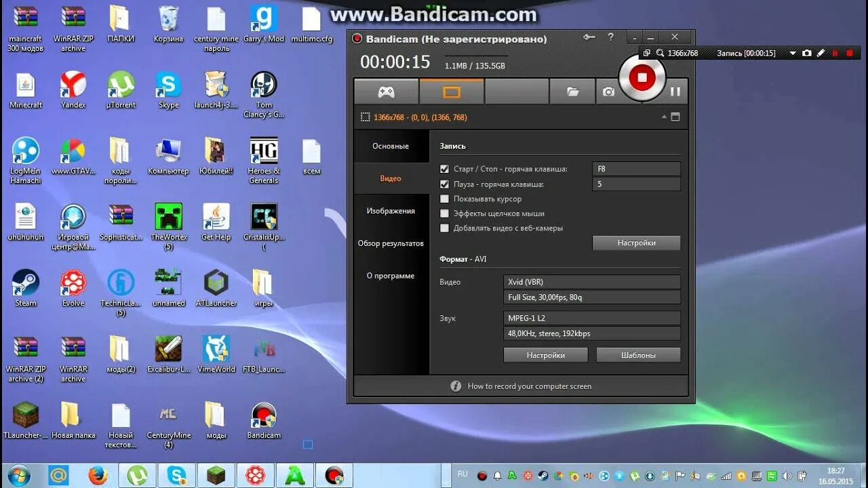This screenshot has width=868, height=488.
Task: Pause recording in Bandicam main window
Action: pyautogui.click(x=675, y=91)
